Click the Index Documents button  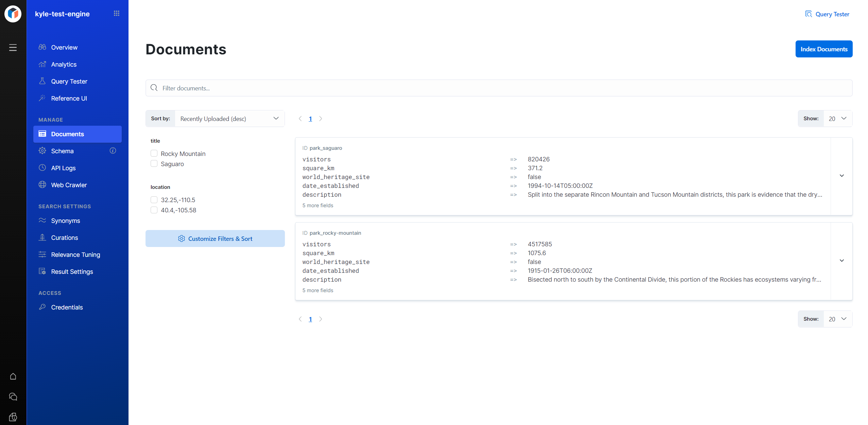pos(823,49)
